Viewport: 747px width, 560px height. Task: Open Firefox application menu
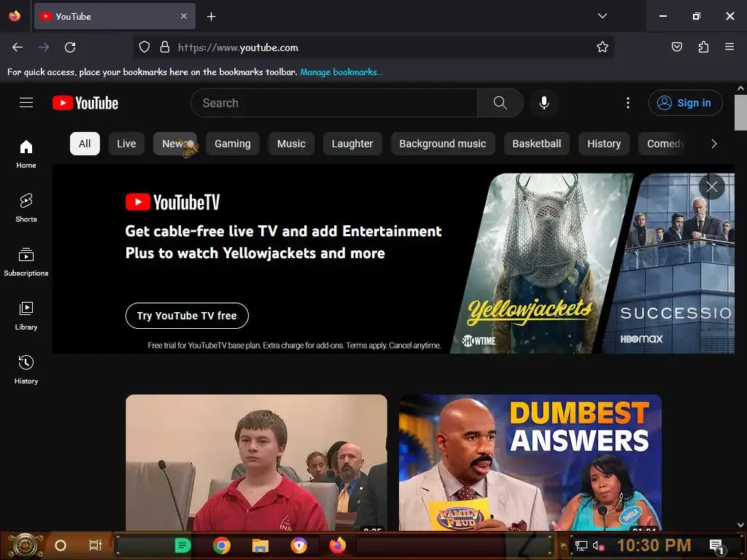729,47
